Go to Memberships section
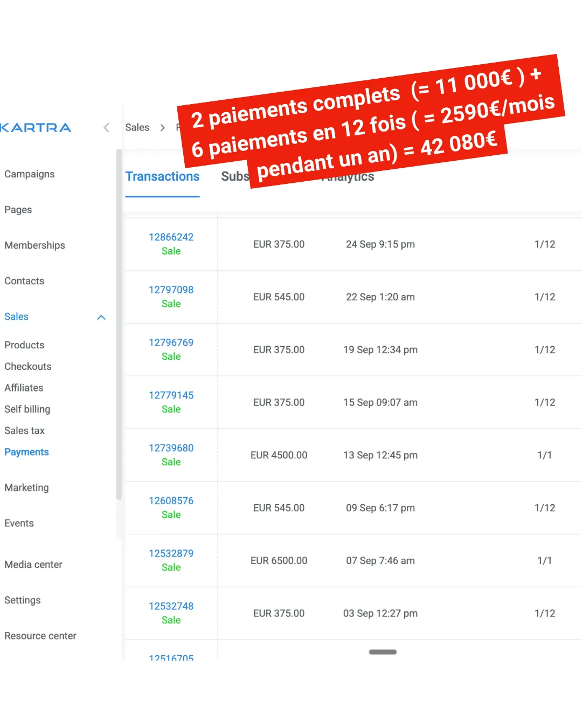This screenshot has width=582, height=728. [x=34, y=245]
